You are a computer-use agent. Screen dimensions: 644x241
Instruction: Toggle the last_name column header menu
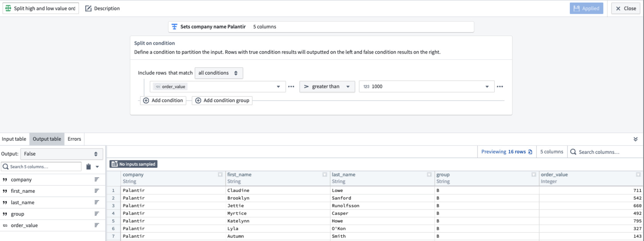click(429, 174)
